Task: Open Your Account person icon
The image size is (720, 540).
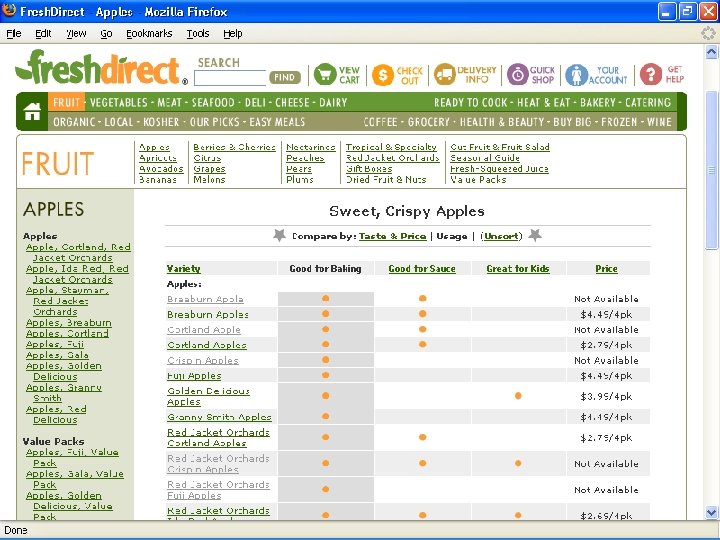Action: pyautogui.click(x=576, y=74)
